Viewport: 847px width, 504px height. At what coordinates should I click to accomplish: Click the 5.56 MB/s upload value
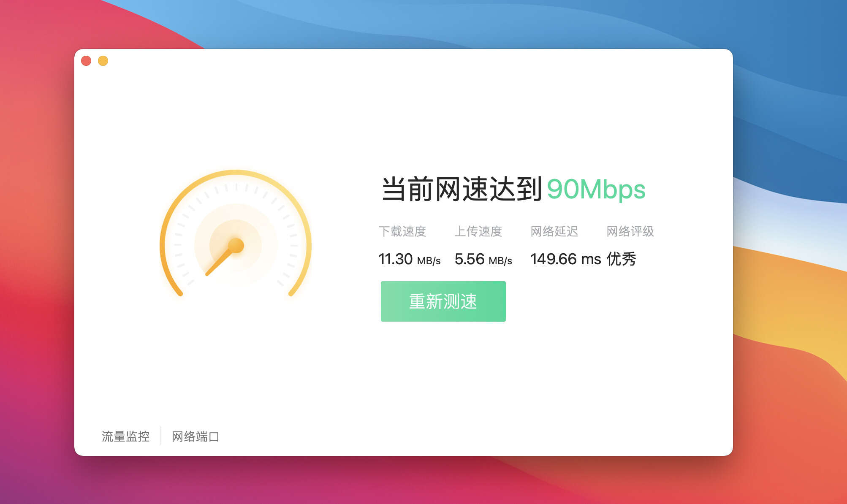pyautogui.click(x=483, y=259)
